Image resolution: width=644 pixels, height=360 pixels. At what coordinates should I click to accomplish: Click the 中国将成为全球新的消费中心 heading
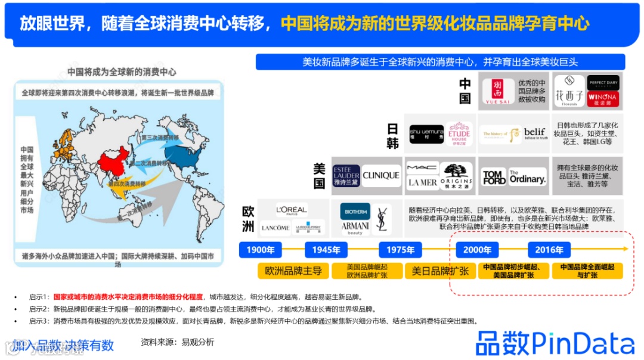click(x=122, y=72)
